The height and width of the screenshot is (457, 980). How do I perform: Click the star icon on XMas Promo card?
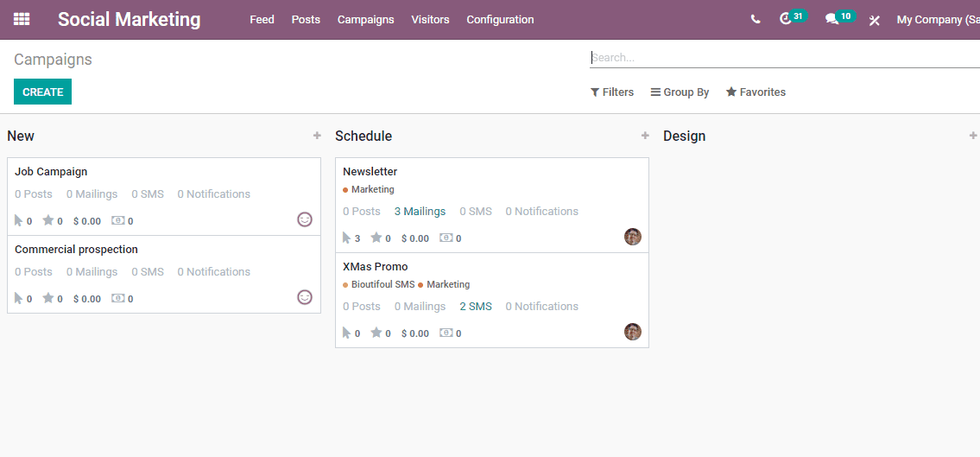(376, 333)
